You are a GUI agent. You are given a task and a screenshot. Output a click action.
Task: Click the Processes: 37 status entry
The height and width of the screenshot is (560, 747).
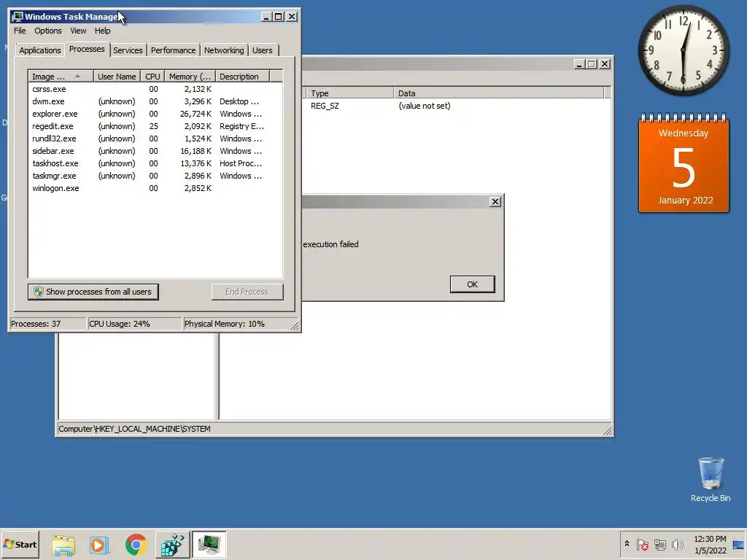(x=47, y=324)
